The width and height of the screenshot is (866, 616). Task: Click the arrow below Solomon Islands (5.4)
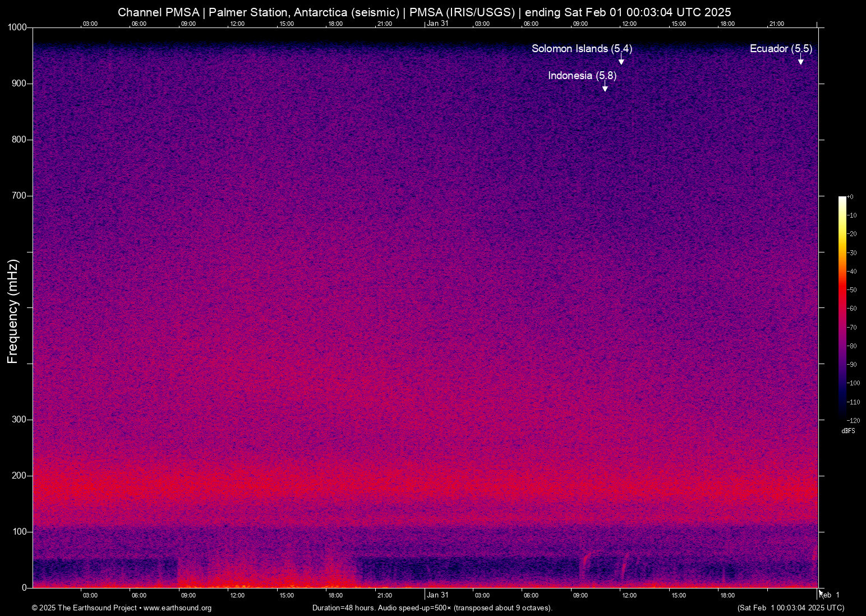click(621, 61)
